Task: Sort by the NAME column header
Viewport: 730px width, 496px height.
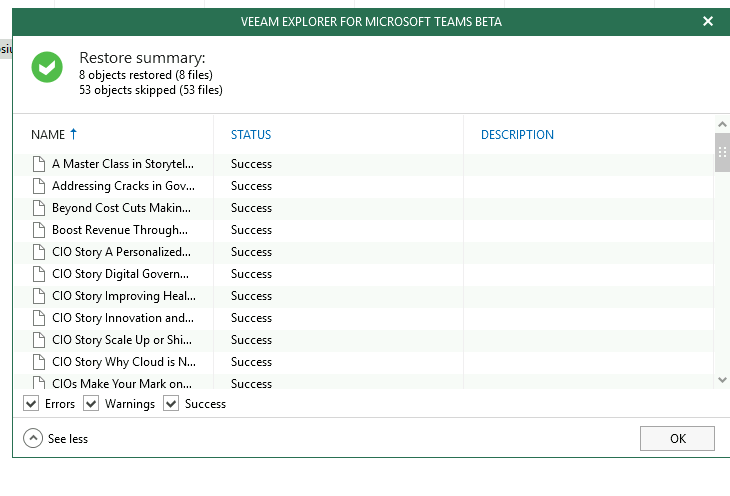Action: [x=48, y=135]
